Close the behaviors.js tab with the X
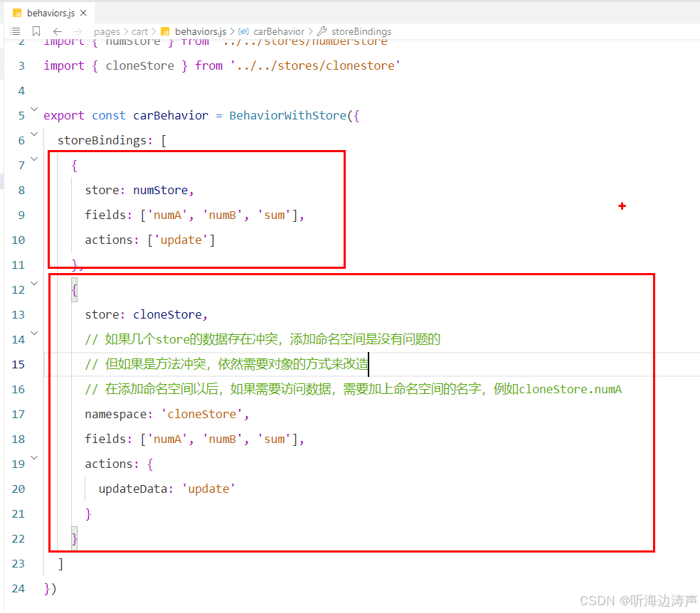 click(x=83, y=12)
